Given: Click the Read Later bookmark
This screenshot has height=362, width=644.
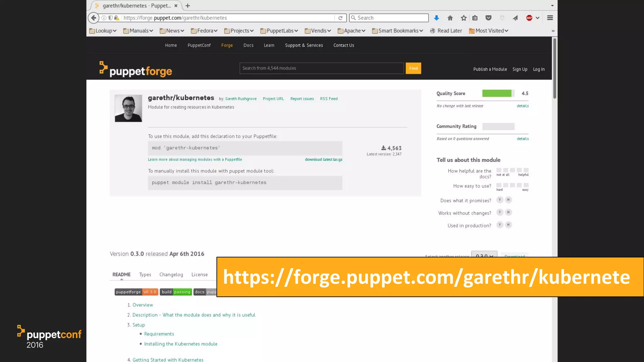Looking at the screenshot, I should (x=446, y=31).
